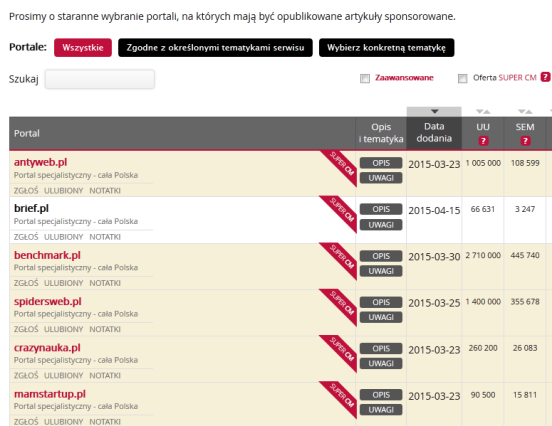Screen dimensions: 552x426
Task: Open the SEM column help icon
Action: [x=525, y=141]
